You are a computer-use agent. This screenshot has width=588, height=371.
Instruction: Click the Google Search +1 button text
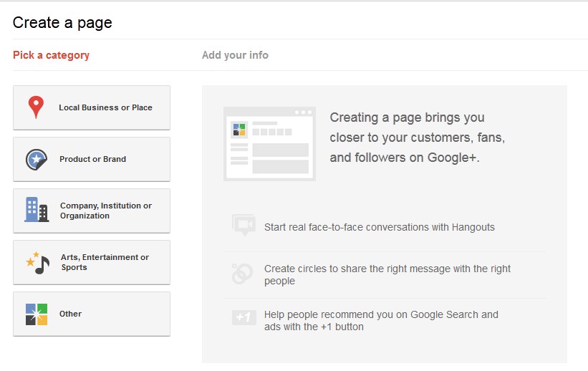(381, 321)
